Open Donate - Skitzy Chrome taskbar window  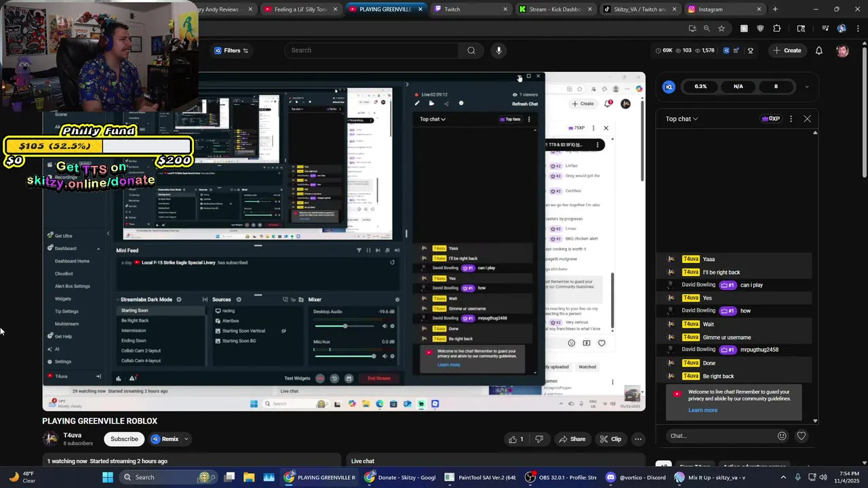pos(400,477)
